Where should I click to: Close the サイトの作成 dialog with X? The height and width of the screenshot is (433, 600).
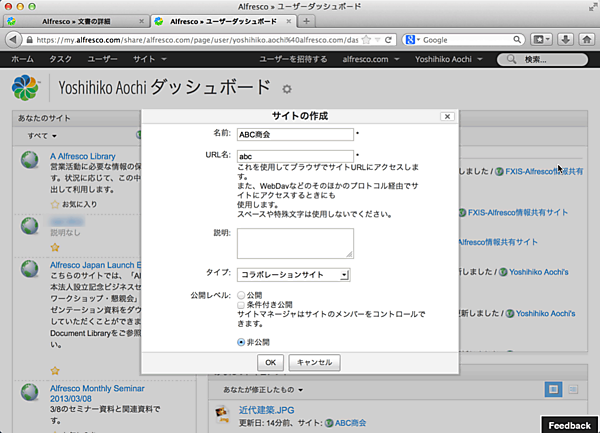click(x=446, y=116)
